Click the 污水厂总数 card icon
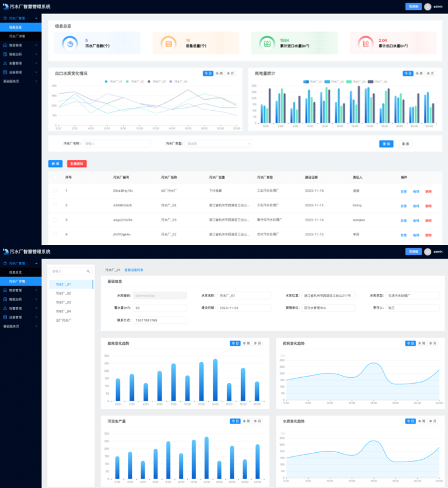The height and width of the screenshot is (488, 448). [x=70, y=44]
